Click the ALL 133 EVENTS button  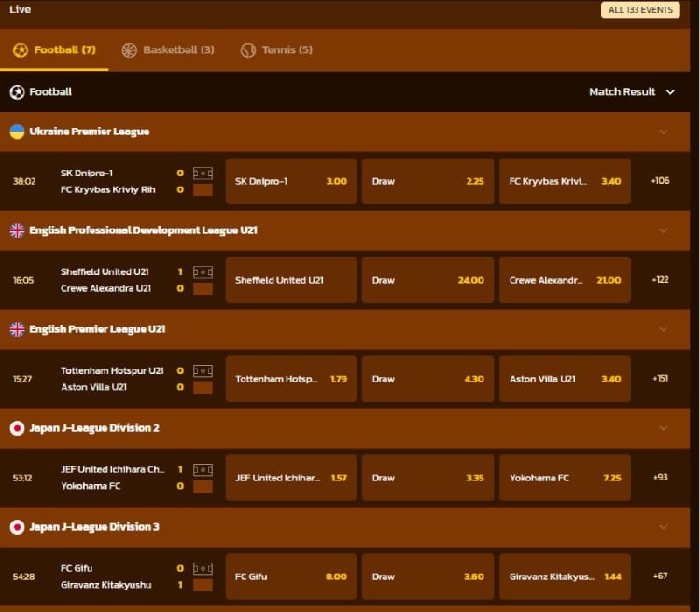640,10
